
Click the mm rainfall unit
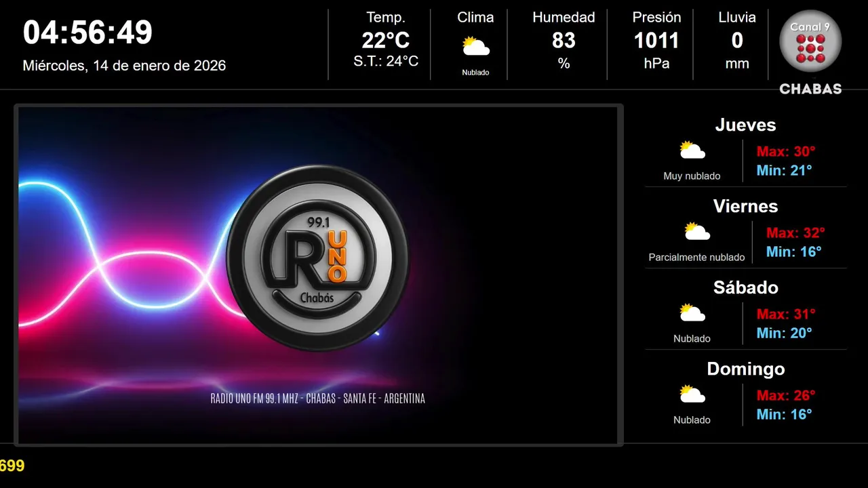click(737, 64)
